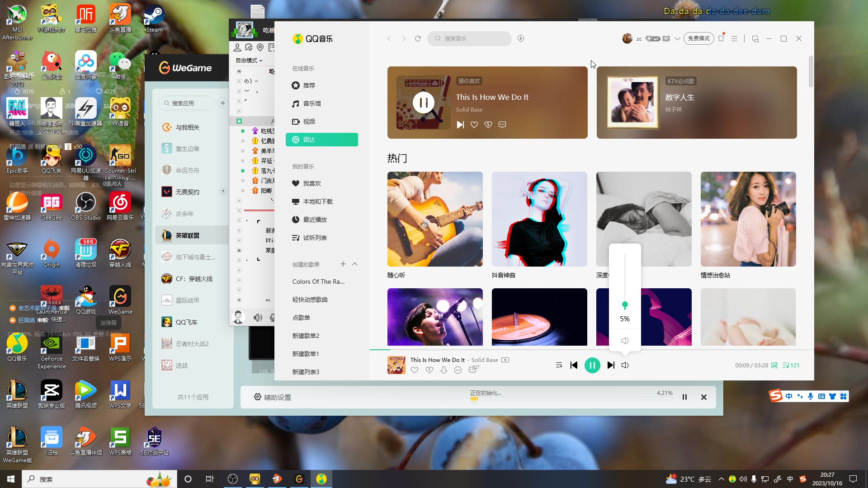This screenshot has height=488, width=868.
Task: Pause the WeGame initialization progress
Action: (684, 397)
